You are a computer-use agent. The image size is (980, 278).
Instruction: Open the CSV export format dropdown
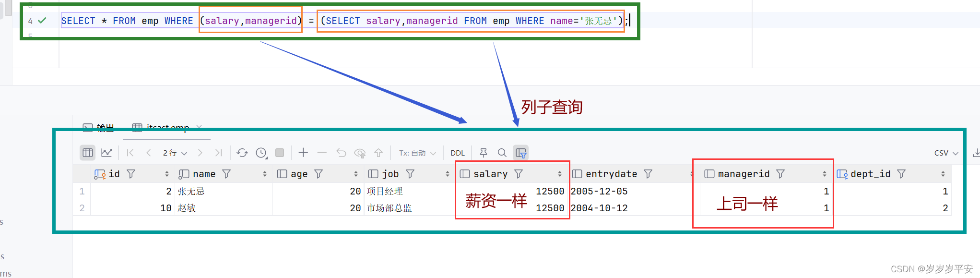click(946, 153)
